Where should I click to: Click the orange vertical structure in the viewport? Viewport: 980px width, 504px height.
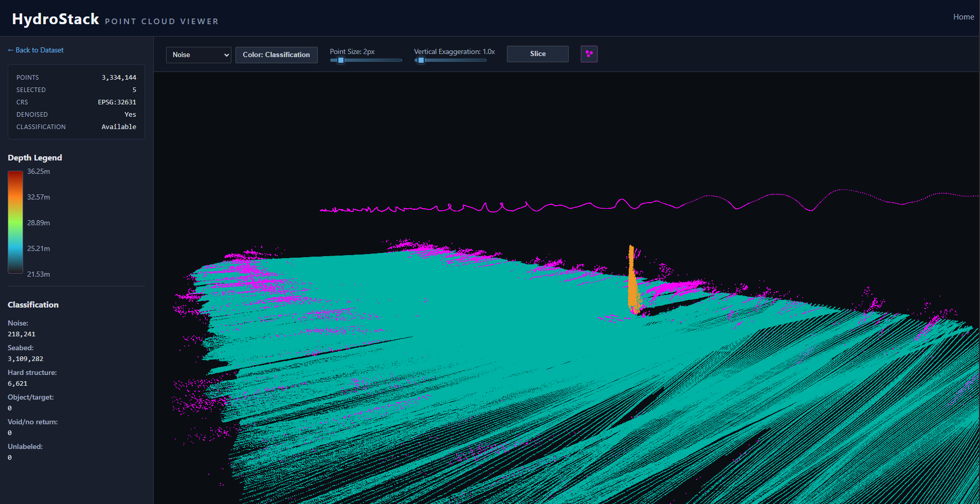pos(631,278)
